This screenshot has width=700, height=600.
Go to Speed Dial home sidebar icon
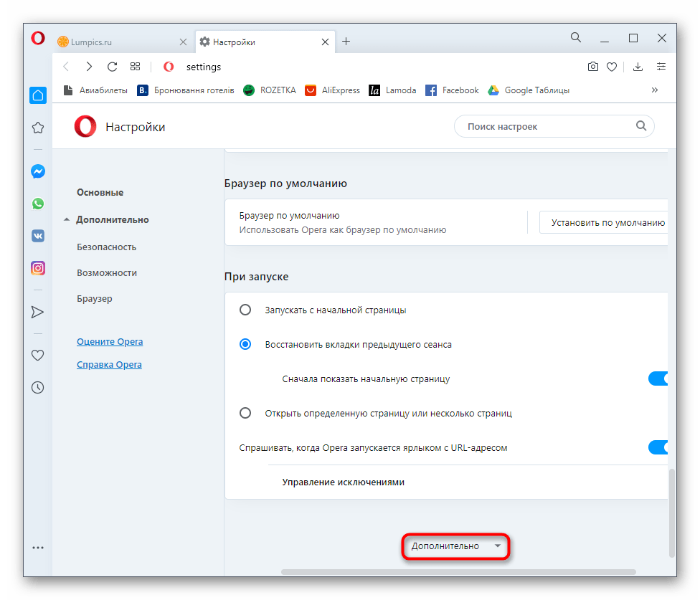pyautogui.click(x=38, y=95)
